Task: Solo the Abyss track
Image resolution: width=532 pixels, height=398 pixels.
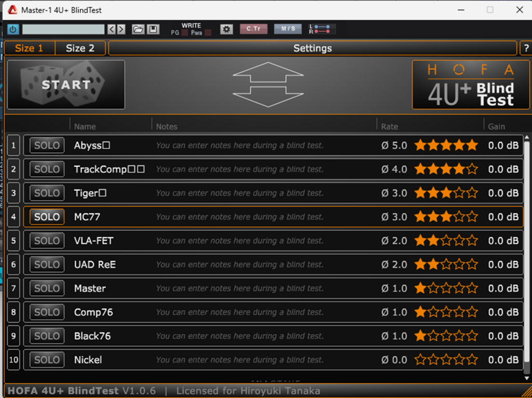Action: (x=47, y=145)
